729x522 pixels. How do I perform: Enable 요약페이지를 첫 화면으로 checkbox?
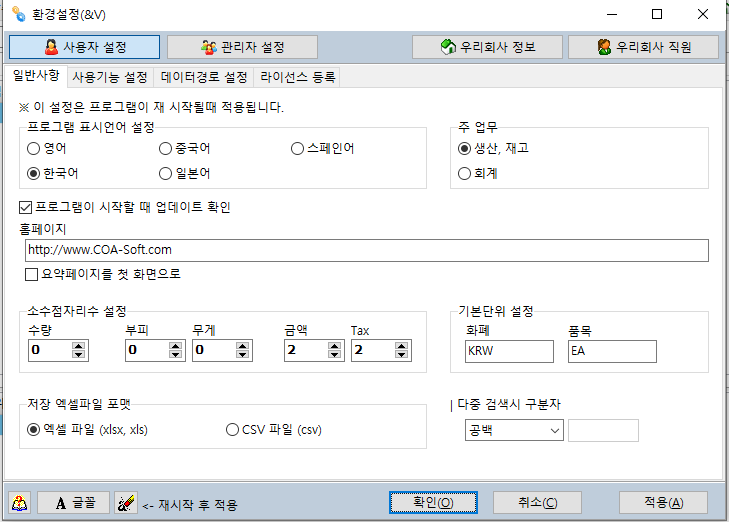[x=31, y=274]
